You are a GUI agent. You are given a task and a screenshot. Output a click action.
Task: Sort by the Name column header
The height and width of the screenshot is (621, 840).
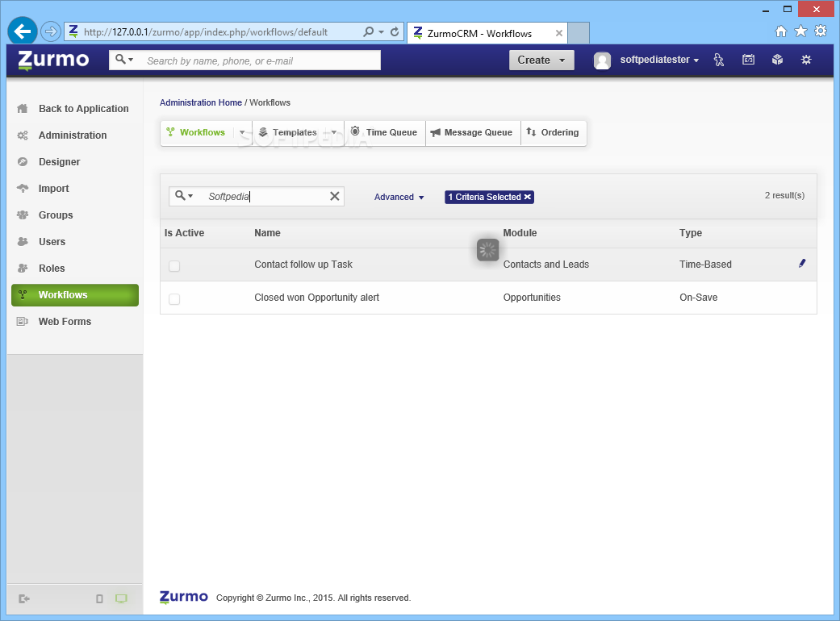pyautogui.click(x=267, y=233)
